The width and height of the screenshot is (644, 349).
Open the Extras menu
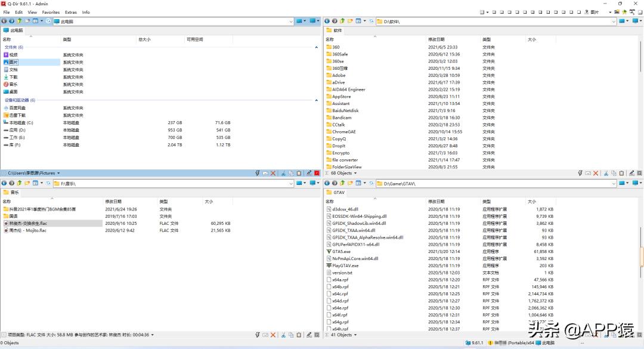coord(71,12)
